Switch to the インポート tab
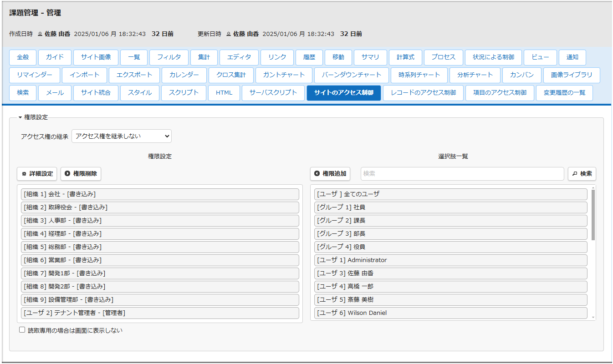613x364 pixels. [84, 75]
